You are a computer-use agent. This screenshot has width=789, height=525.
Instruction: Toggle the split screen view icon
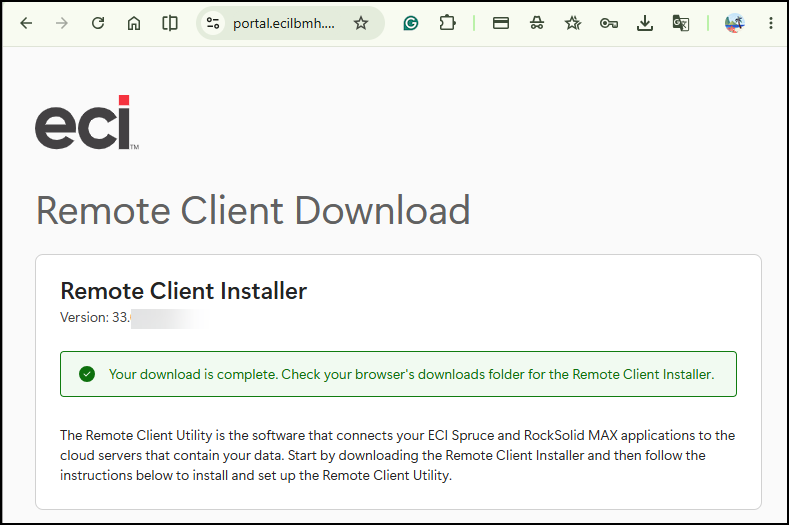[170, 23]
